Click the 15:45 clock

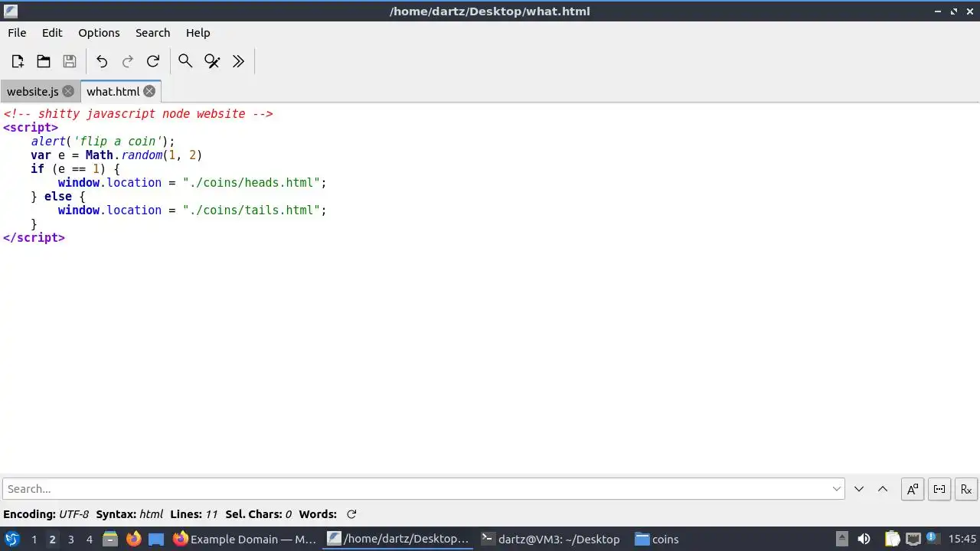(x=962, y=539)
